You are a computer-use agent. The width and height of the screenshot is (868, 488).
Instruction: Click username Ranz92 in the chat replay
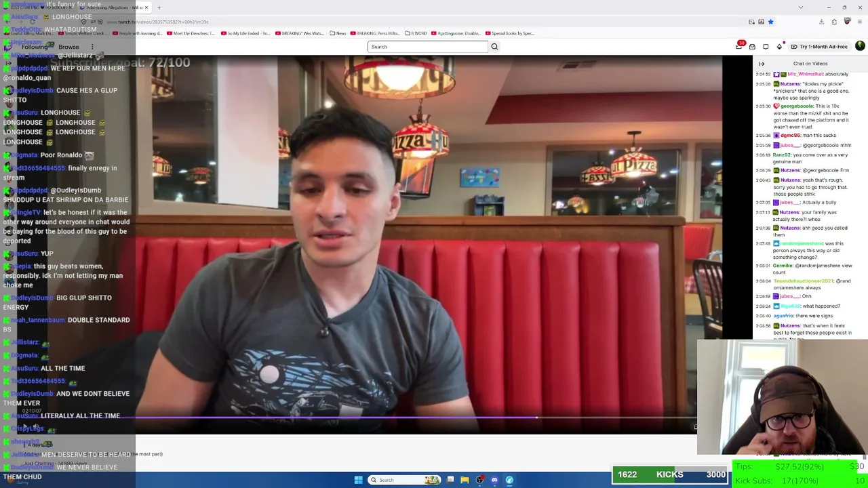tap(781, 155)
